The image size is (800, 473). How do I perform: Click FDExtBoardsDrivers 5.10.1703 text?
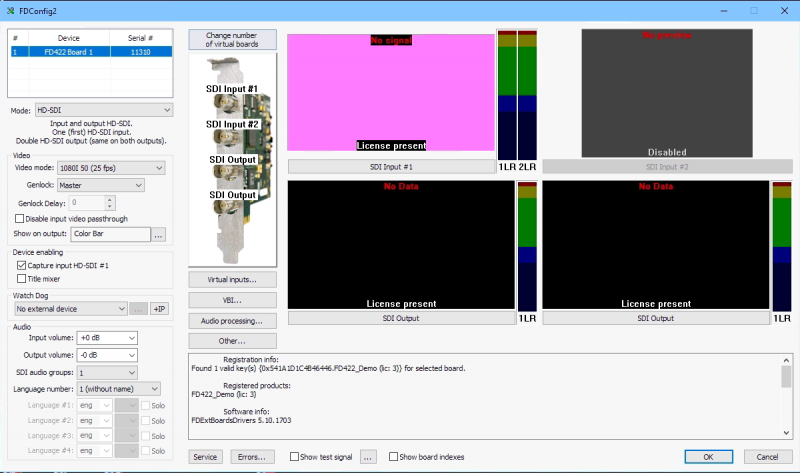241,420
